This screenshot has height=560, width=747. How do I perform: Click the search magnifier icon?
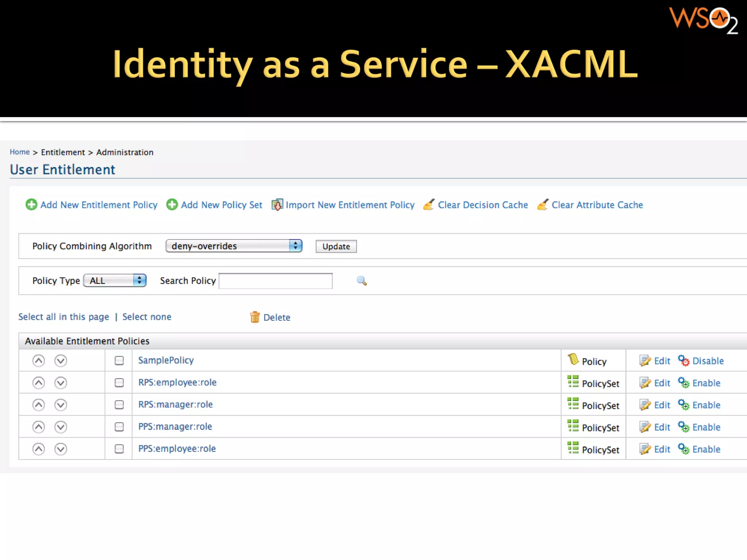point(361,281)
